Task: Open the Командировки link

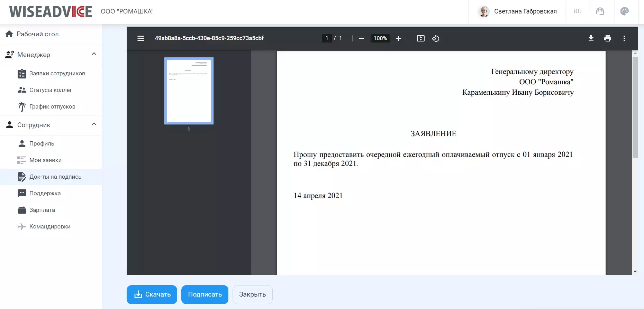Action: (x=51, y=226)
